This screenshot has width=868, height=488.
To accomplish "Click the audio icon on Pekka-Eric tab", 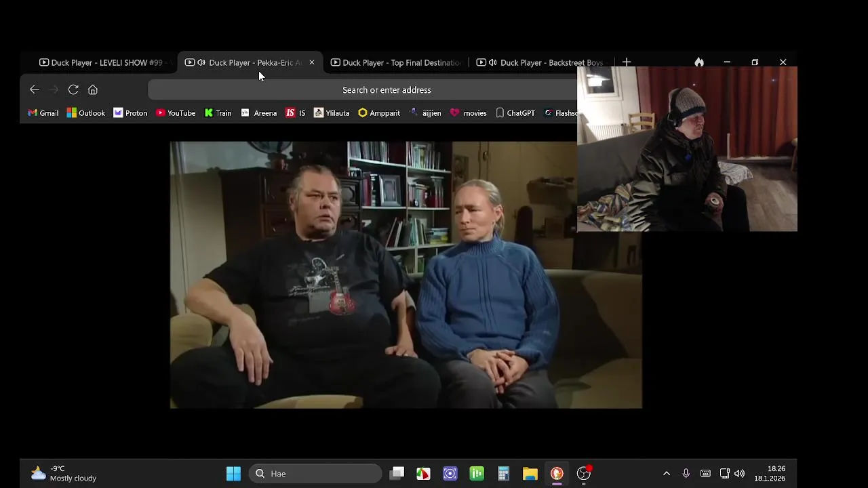I will pyautogui.click(x=201, y=62).
